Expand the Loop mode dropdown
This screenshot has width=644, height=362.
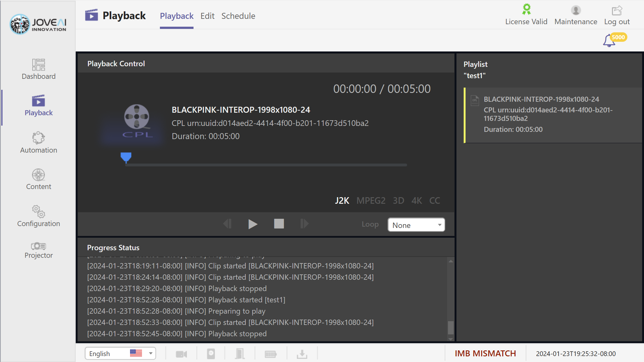pyautogui.click(x=416, y=225)
